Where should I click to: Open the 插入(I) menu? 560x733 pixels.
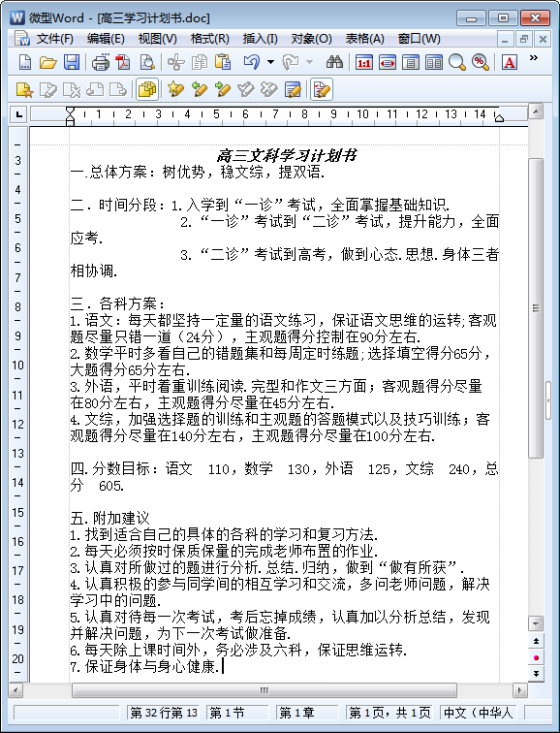pyautogui.click(x=261, y=39)
